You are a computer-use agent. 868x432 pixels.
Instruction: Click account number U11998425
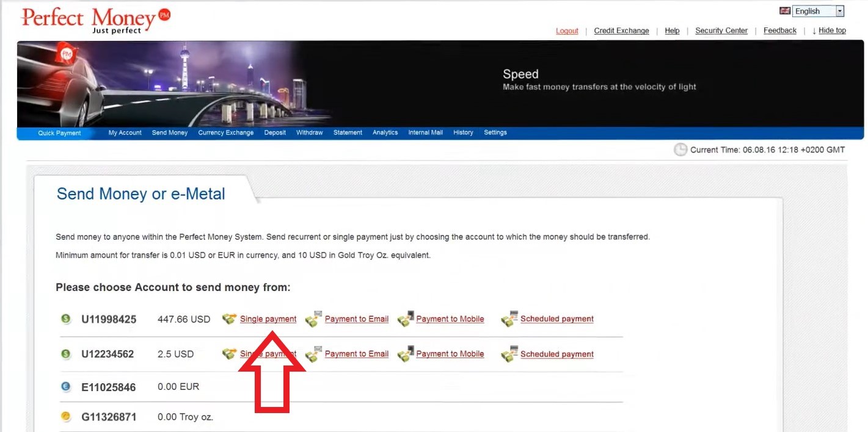[109, 319]
